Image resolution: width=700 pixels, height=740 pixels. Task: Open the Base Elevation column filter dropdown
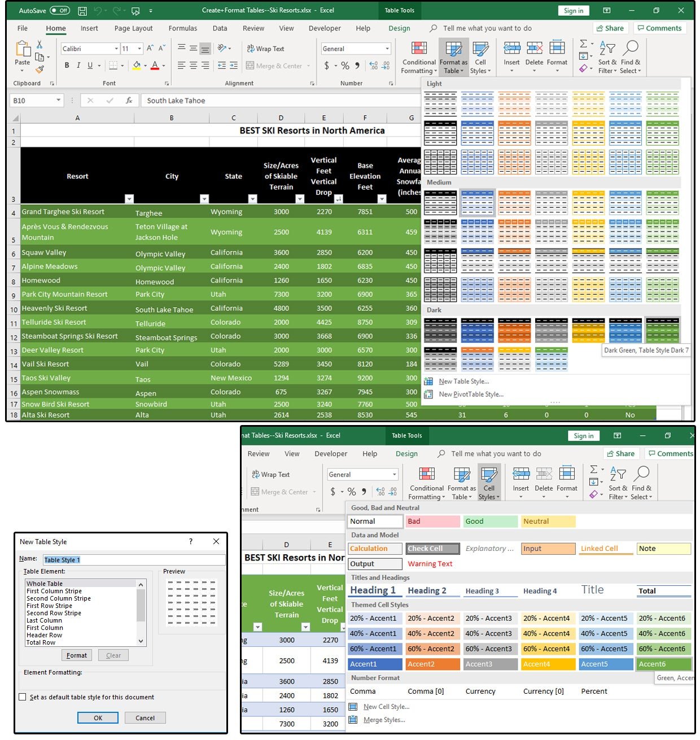(x=382, y=199)
